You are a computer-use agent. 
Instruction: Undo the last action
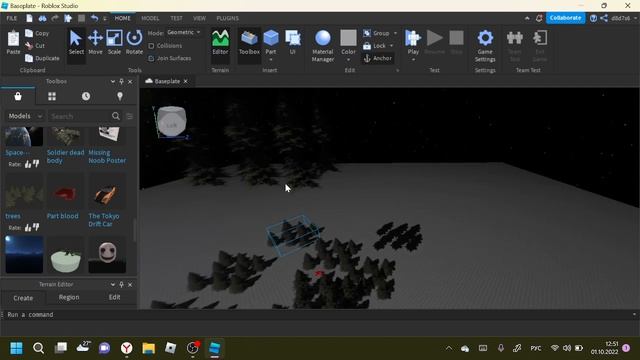(x=94, y=18)
